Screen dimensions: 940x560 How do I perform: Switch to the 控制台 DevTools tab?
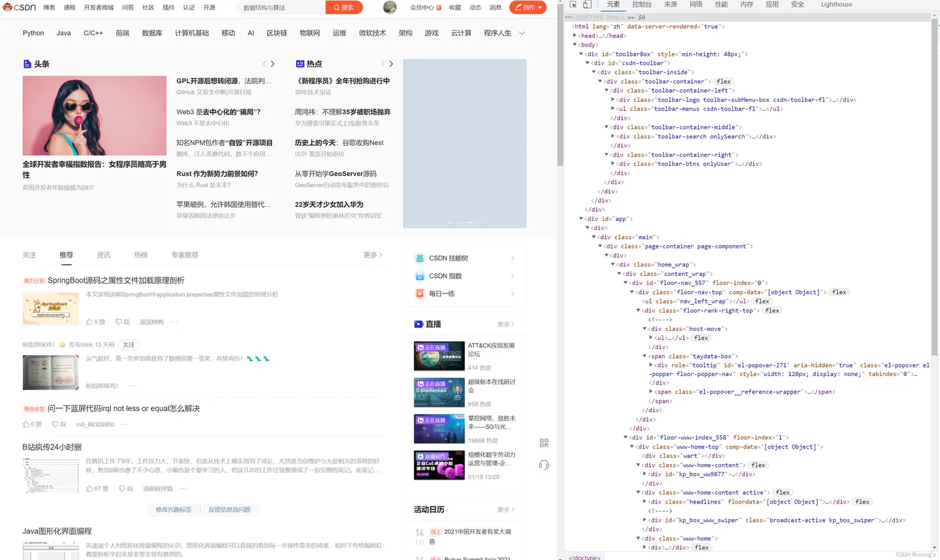(642, 5)
